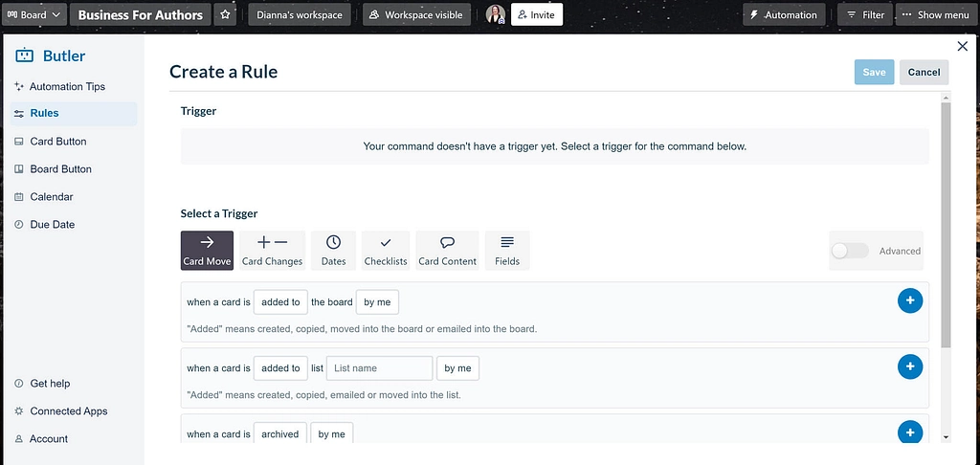Save the new rule
The image size is (980, 465).
(x=875, y=72)
